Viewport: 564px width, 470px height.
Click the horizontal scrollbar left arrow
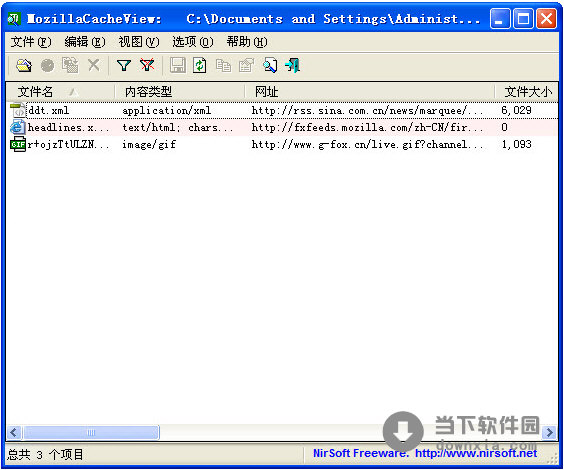[14, 432]
